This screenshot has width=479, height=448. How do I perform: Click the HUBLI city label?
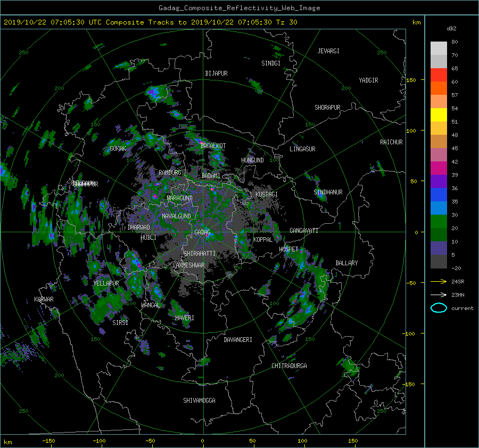tap(148, 238)
